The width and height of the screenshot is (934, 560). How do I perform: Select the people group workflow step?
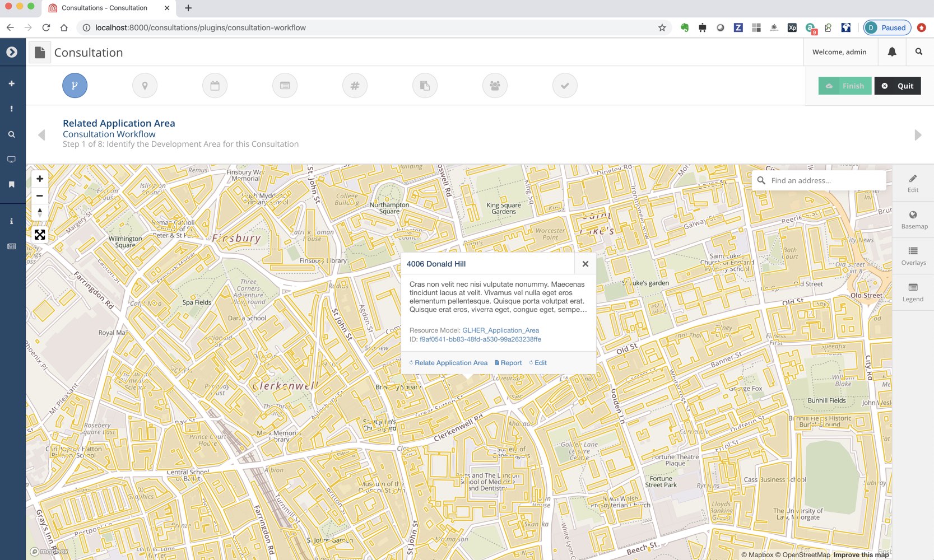click(494, 85)
